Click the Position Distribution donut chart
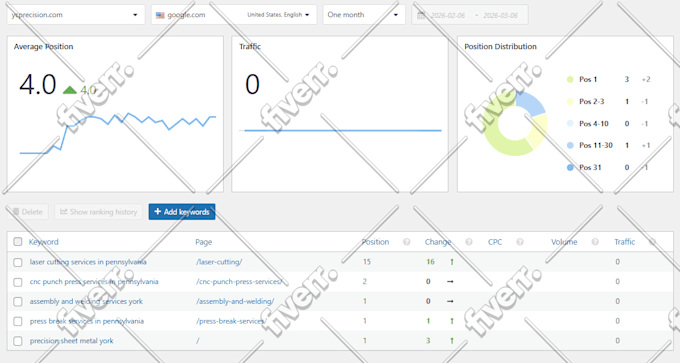The image size is (680, 363). [514, 123]
